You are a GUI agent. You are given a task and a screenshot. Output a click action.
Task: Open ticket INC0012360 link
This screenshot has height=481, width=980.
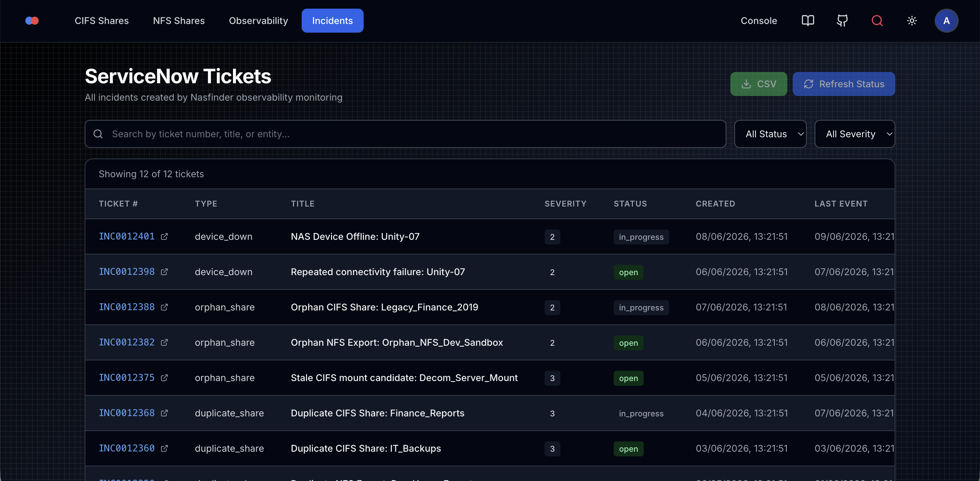(x=127, y=449)
